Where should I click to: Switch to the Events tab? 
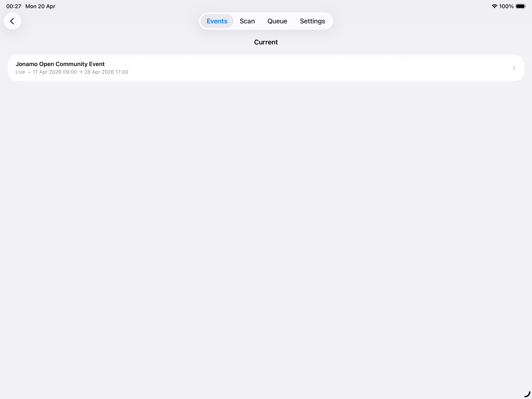[x=217, y=21]
